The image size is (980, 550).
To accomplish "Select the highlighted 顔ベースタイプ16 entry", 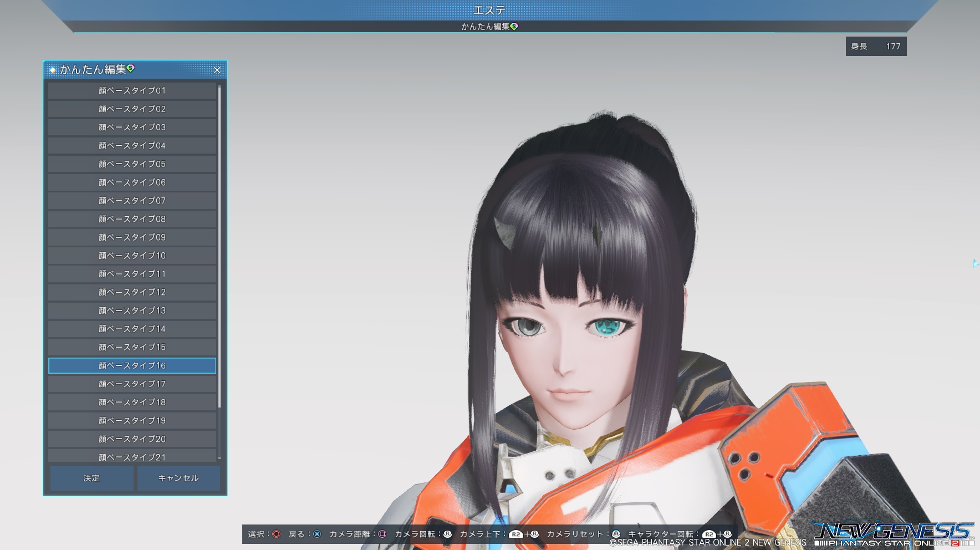I will tap(132, 365).
